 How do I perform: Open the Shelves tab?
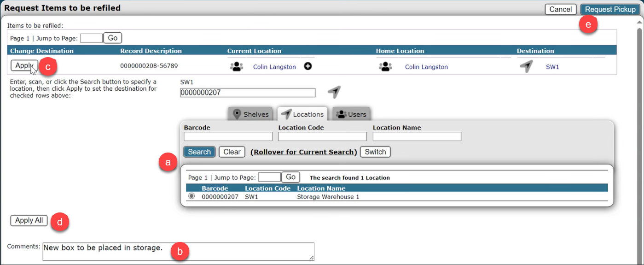[250, 114]
